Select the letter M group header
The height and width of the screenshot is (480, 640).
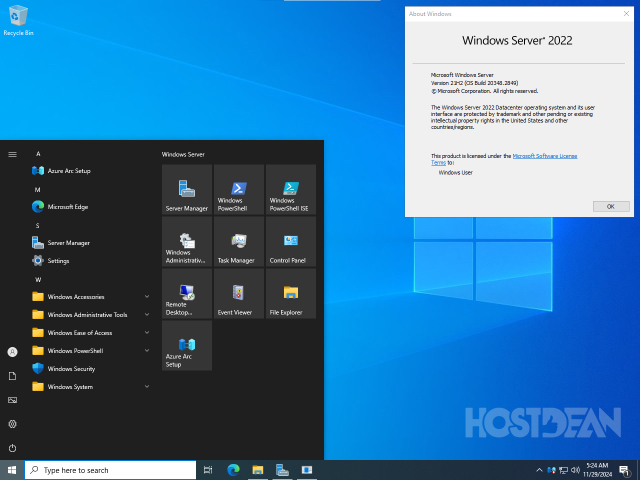tap(38, 190)
